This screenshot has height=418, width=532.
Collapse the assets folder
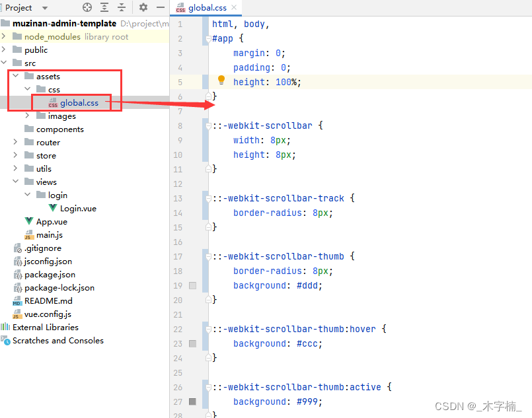point(16,76)
